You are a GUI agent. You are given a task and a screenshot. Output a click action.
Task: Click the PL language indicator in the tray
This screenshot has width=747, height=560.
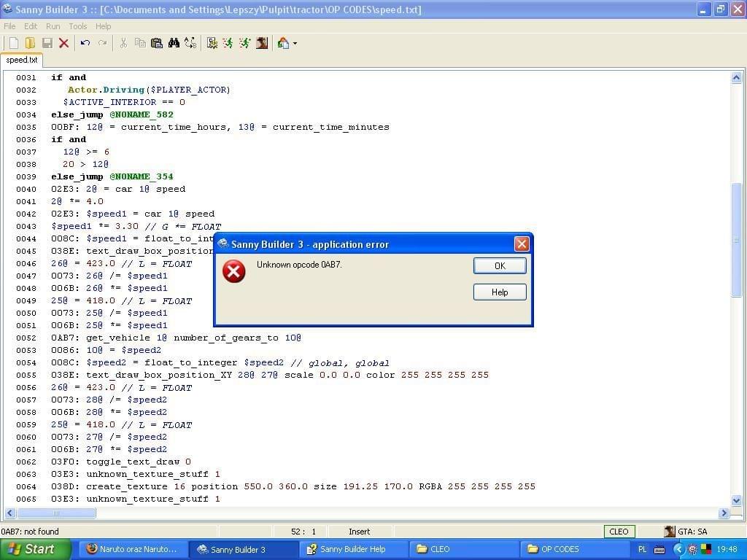(642, 550)
